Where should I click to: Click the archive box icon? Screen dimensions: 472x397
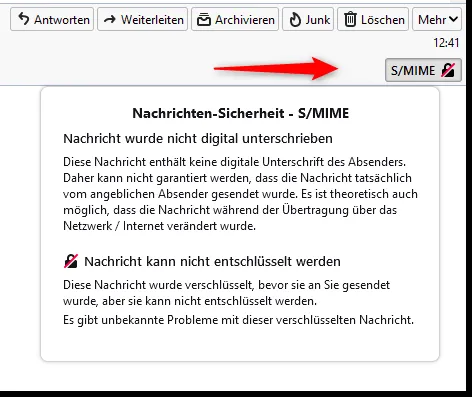pyautogui.click(x=204, y=20)
